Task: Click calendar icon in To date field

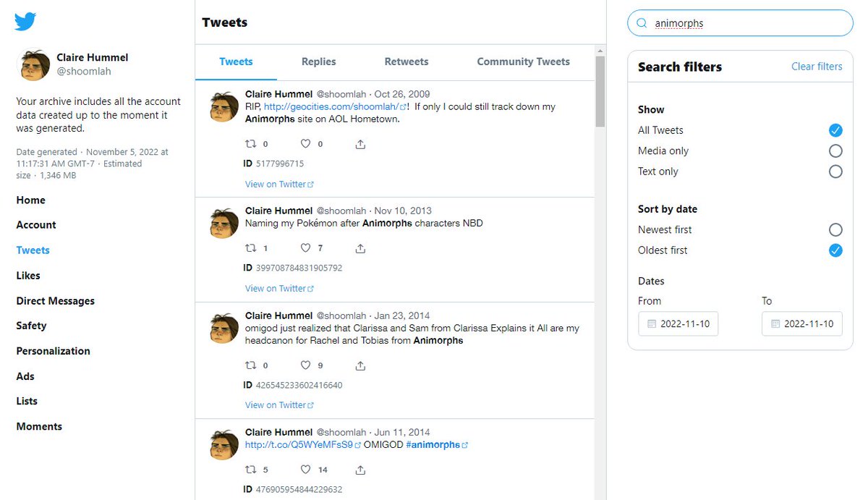Action: point(775,324)
